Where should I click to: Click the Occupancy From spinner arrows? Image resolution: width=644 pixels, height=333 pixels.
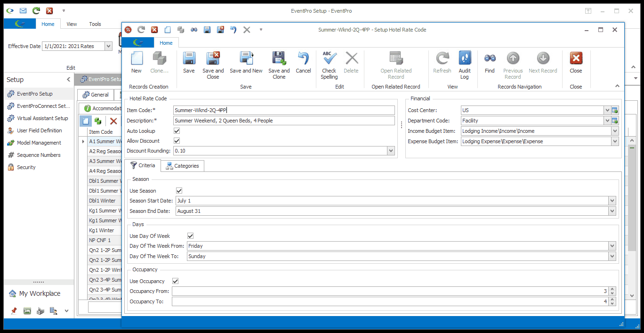[612, 291]
